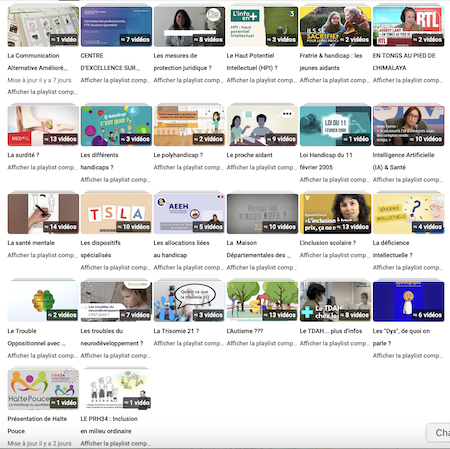Click title Présentation de Halte Pouce
The width and height of the screenshot is (450, 449).
pos(37,425)
